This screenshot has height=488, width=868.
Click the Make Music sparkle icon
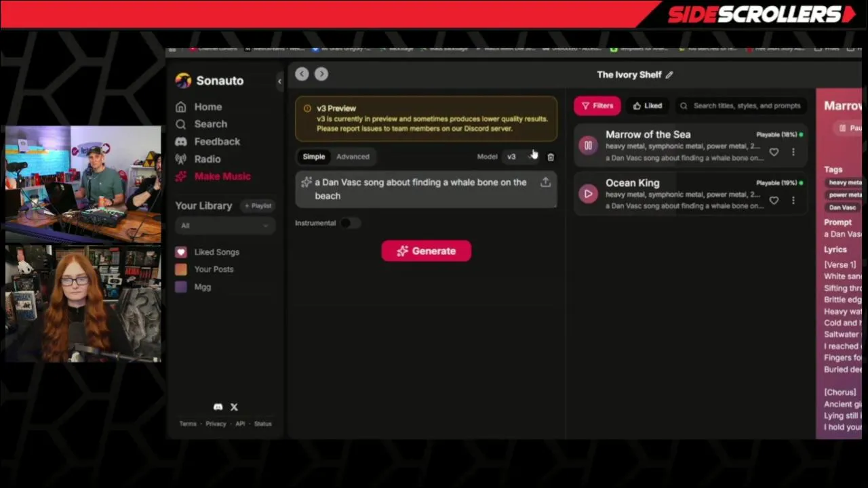point(180,176)
